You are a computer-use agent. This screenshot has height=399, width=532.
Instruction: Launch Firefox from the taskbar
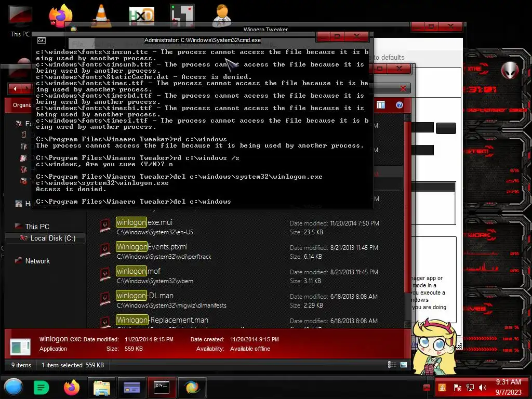pos(72,387)
